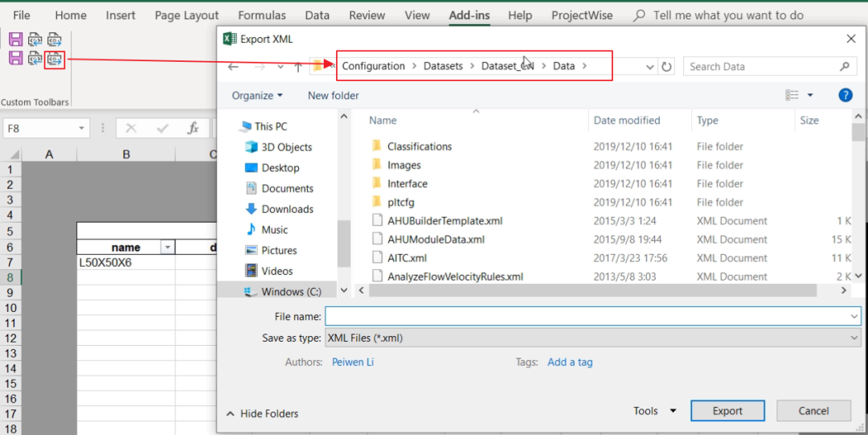Click the New folder button

tap(334, 96)
